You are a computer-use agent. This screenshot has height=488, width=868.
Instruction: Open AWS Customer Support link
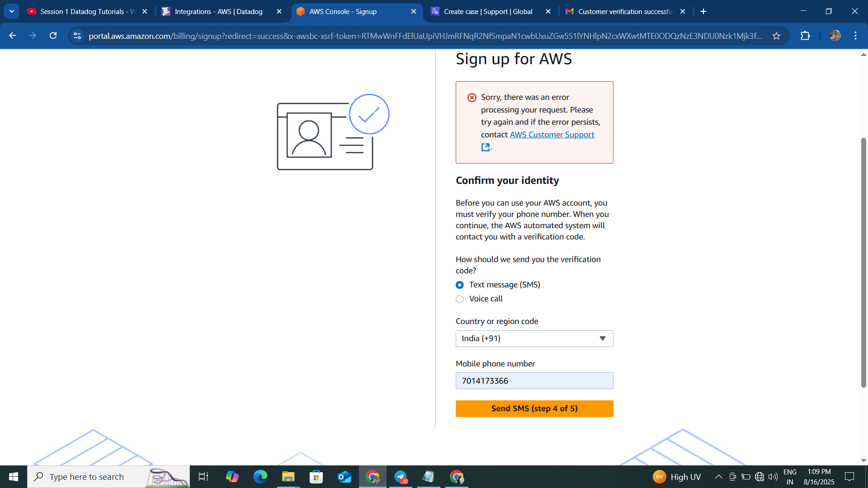pos(552,135)
